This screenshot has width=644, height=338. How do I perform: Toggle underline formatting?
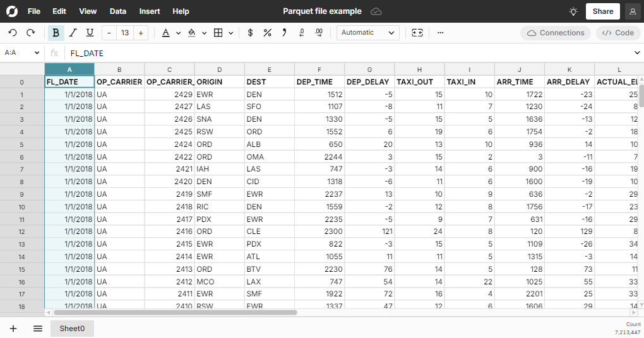(x=90, y=33)
